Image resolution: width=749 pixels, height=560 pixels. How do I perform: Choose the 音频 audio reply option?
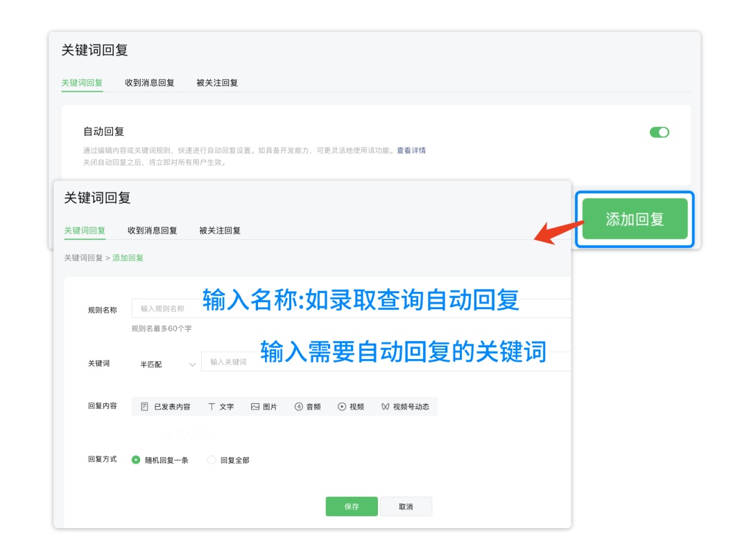pyautogui.click(x=308, y=407)
